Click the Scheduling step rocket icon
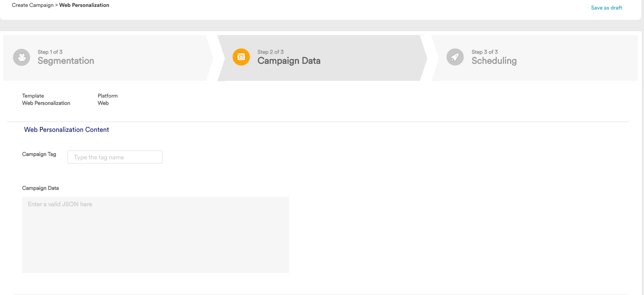Screen dimensions: 644x295 pos(455,57)
